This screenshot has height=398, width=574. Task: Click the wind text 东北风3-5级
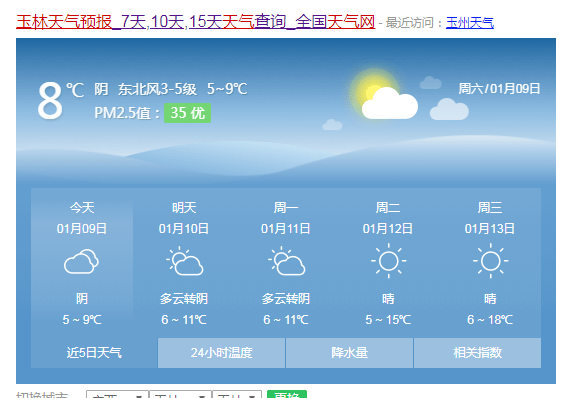pos(157,89)
